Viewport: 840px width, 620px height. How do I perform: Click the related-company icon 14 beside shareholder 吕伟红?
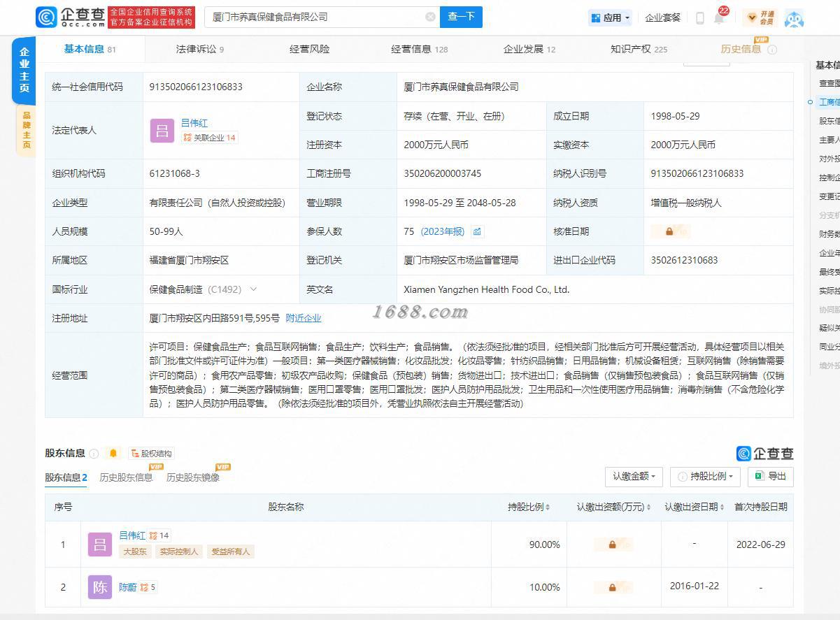[x=159, y=536]
